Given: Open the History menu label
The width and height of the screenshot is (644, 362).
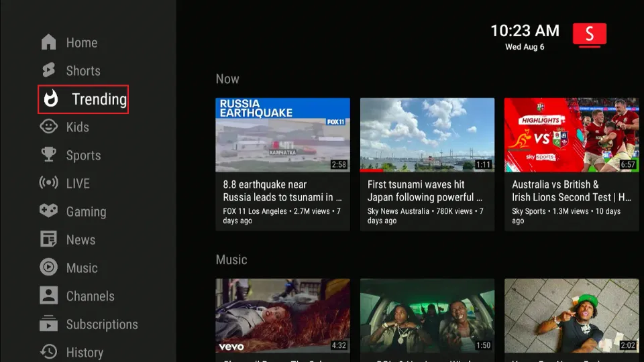Looking at the screenshot, I should pyautogui.click(x=85, y=353).
